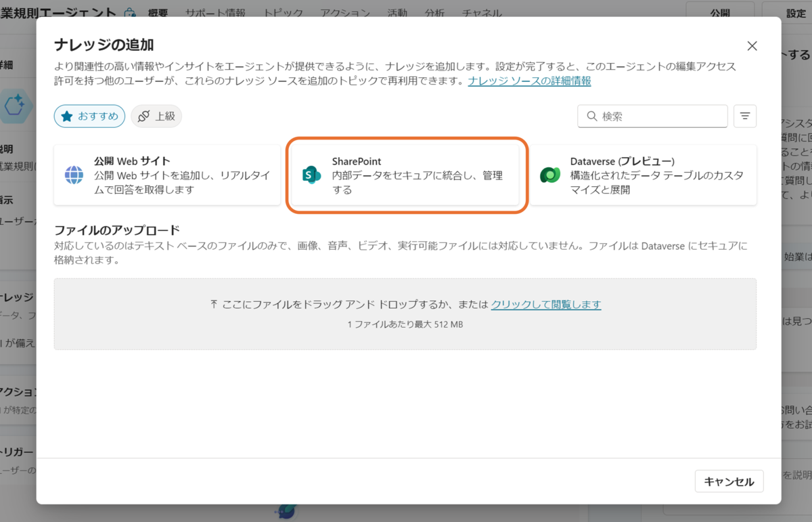The width and height of the screenshot is (812, 522).
Task: Switch to the 活動 tab in background page
Action: (x=397, y=13)
